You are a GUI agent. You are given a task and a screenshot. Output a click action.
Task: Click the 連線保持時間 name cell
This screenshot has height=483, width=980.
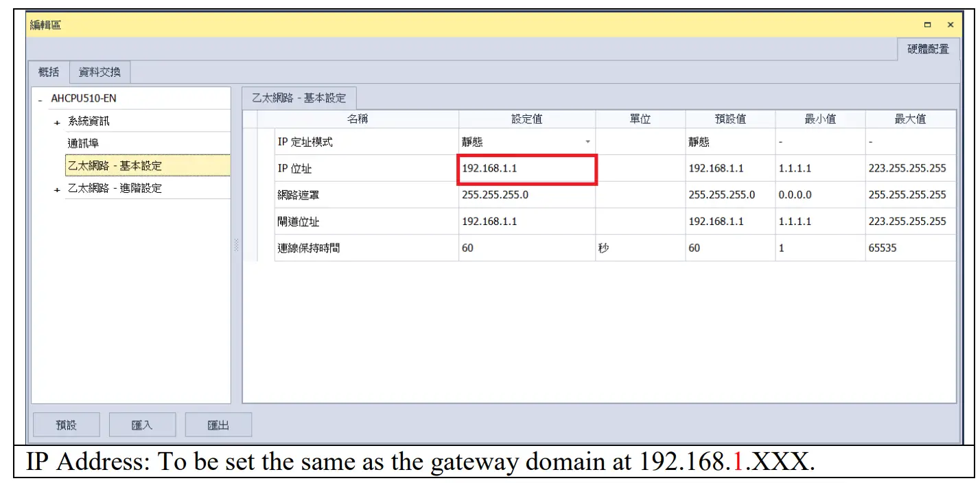pos(366,248)
